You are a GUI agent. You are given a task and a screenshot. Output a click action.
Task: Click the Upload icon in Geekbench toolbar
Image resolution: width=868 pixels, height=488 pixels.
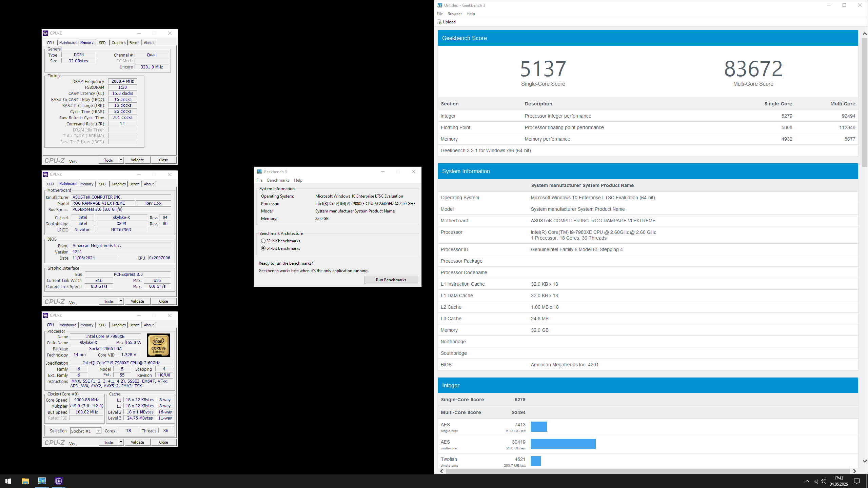click(x=439, y=22)
